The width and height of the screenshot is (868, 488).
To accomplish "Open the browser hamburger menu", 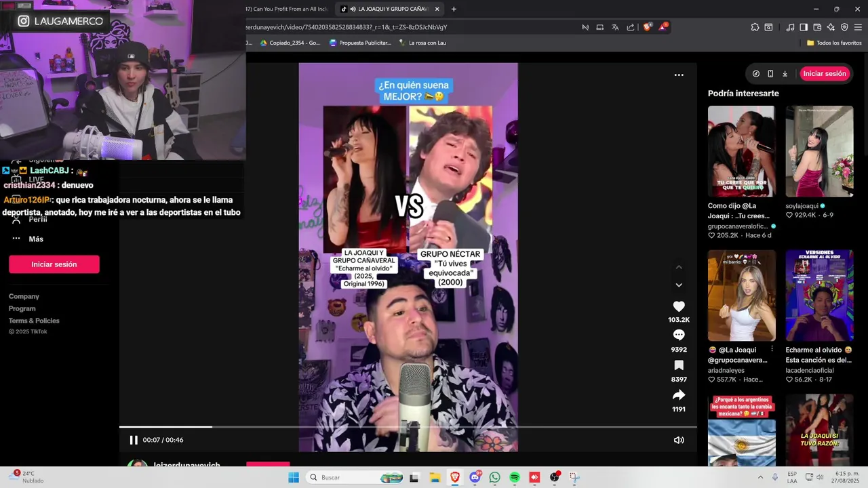I will tap(858, 27).
